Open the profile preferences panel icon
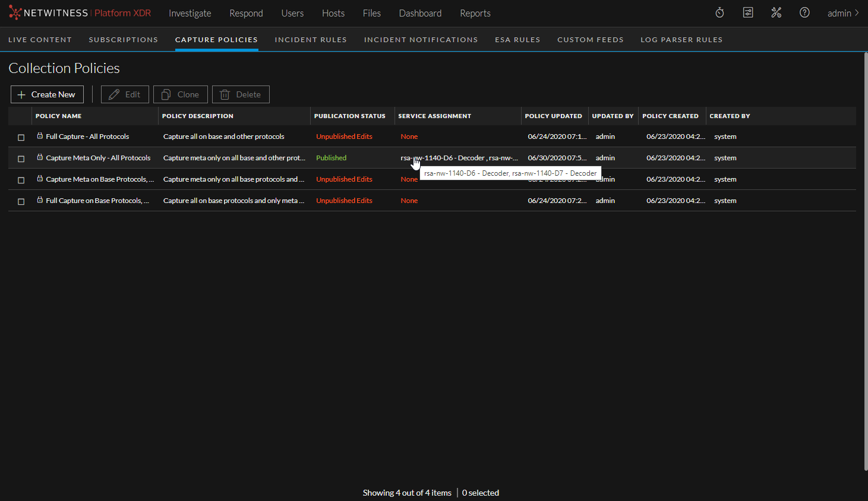Viewport: 868px width, 501px height. (x=748, y=12)
